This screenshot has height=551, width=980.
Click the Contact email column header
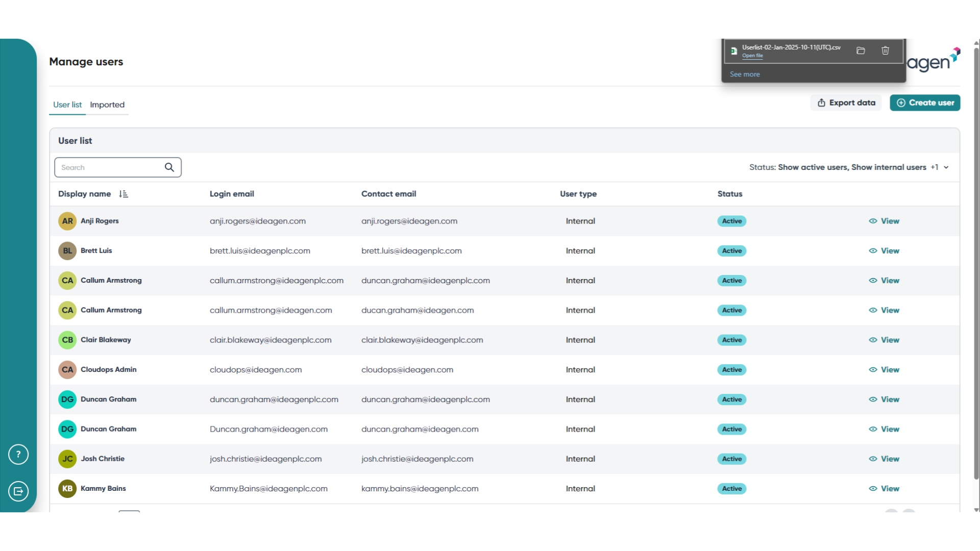(388, 194)
